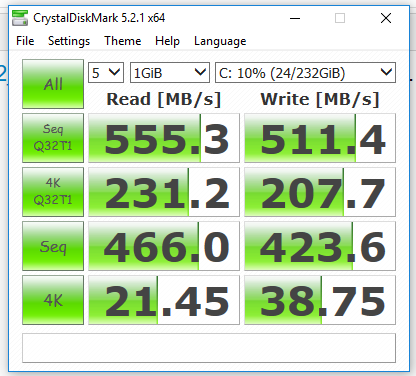This screenshot has width=416, height=376.
Task: Open the Help menu
Action: [167, 41]
